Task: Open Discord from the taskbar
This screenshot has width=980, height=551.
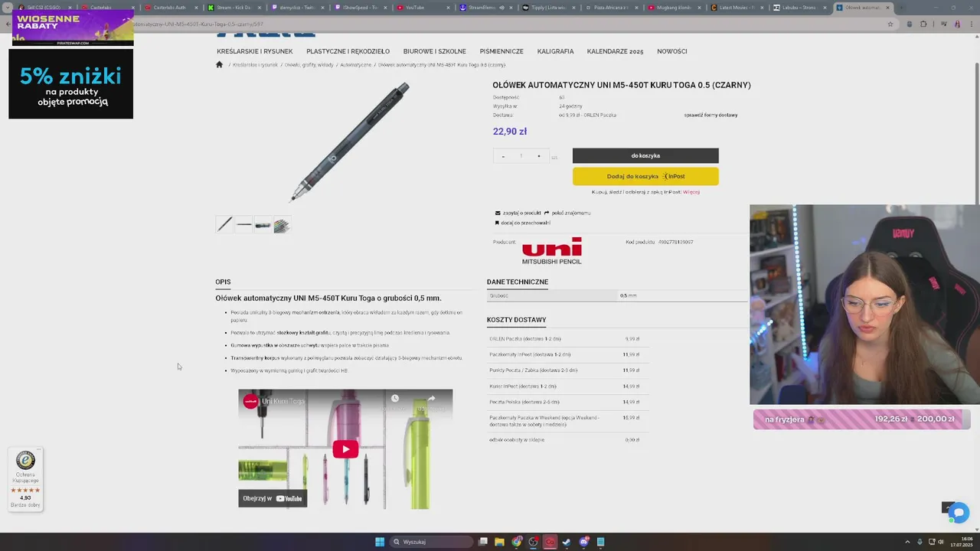Action: [584, 542]
